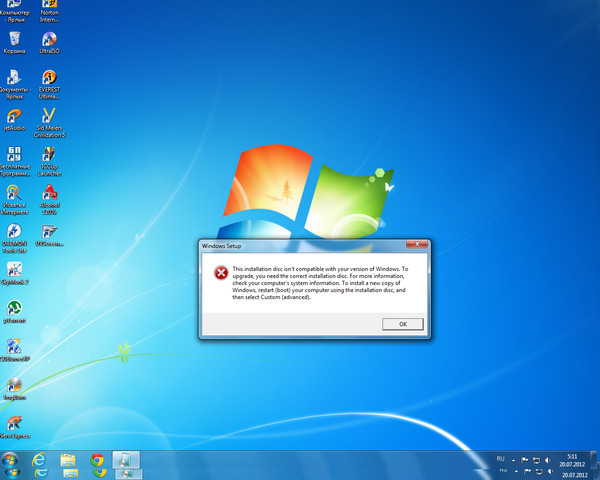Open Internet Explorer from the taskbar
The image size is (600, 480).
click(39, 460)
